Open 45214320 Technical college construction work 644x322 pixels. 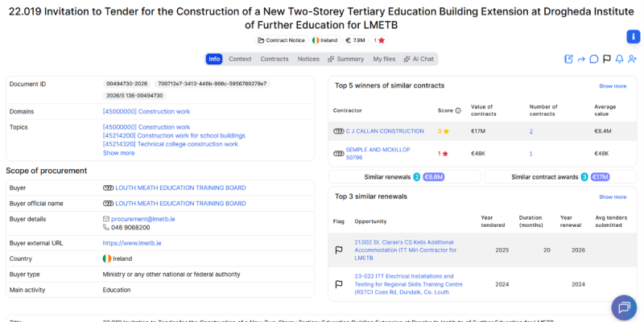point(171,144)
